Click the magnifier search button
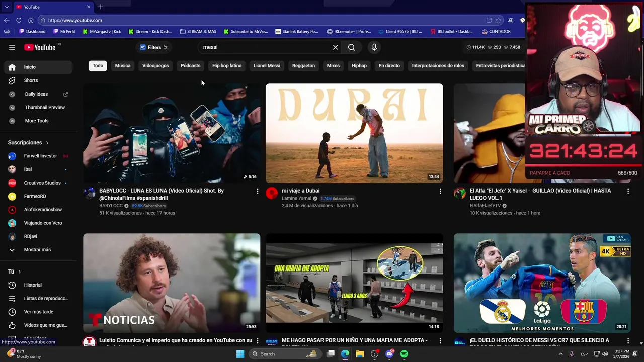This screenshot has height=362, width=644. 352,47
